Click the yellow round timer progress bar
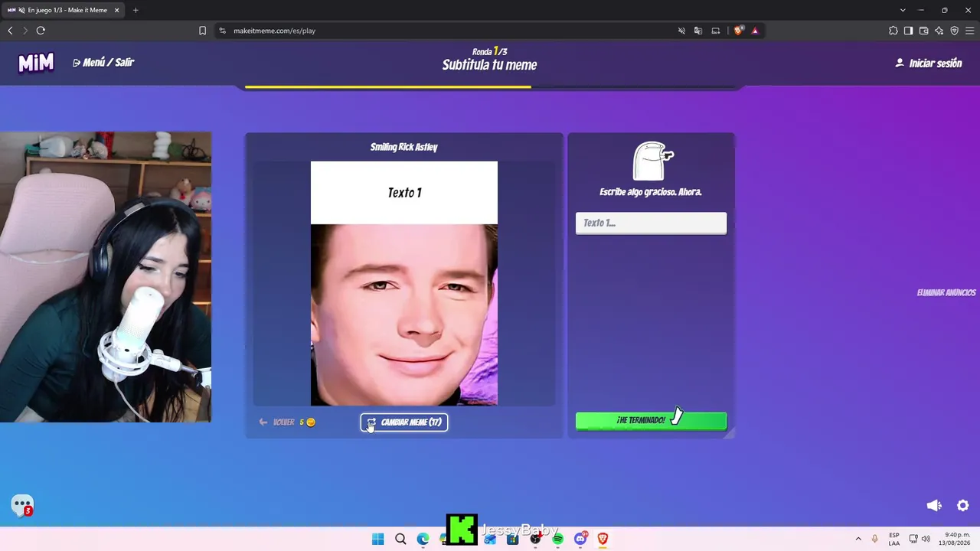This screenshot has width=980, height=551. [x=387, y=87]
